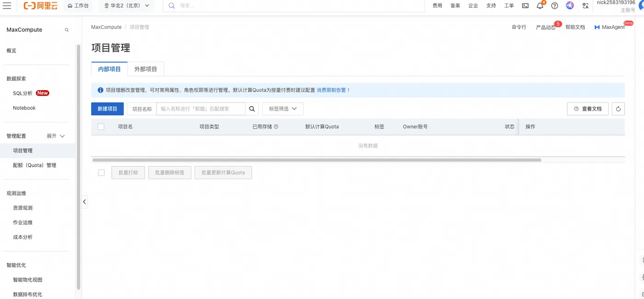Open the Cloud Shell terminal icon
This screenshot has width=644, height=299.
(525, 6)
